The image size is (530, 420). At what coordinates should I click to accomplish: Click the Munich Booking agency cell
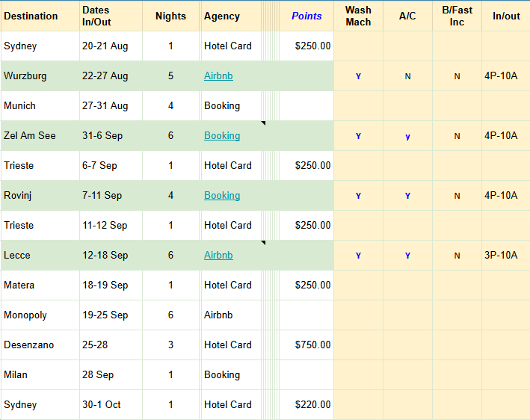pos(231,106)
